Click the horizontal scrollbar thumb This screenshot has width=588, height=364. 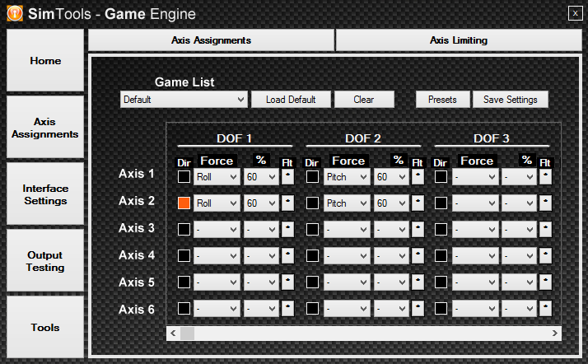point(187,334)
